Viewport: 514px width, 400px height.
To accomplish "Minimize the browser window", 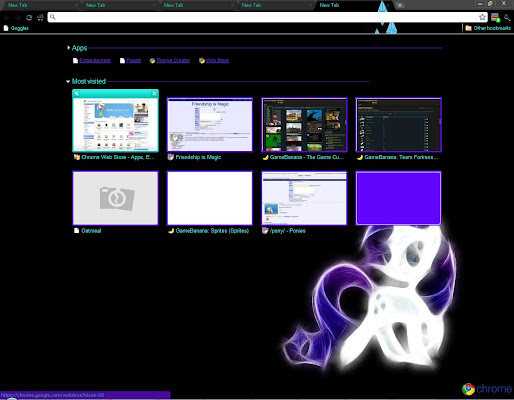I will click(x=480, y=4).
